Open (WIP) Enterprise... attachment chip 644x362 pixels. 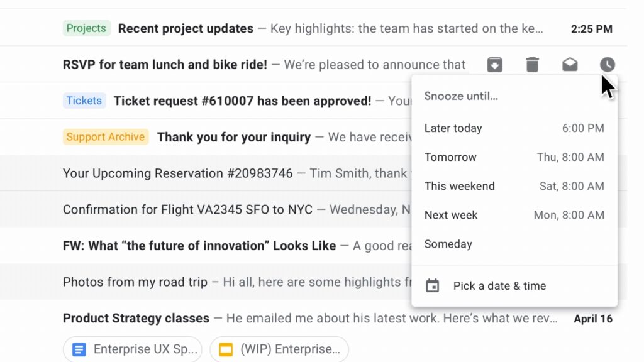tap(279, 349)
